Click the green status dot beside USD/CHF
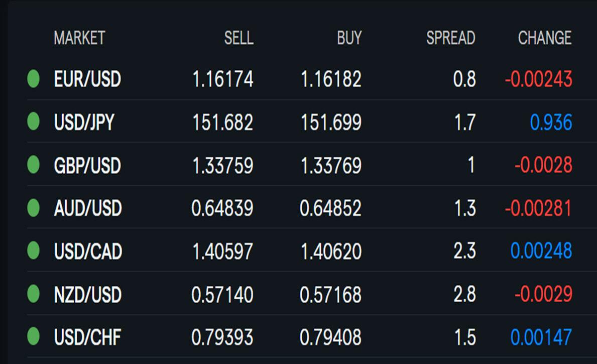 click(34, 336)
